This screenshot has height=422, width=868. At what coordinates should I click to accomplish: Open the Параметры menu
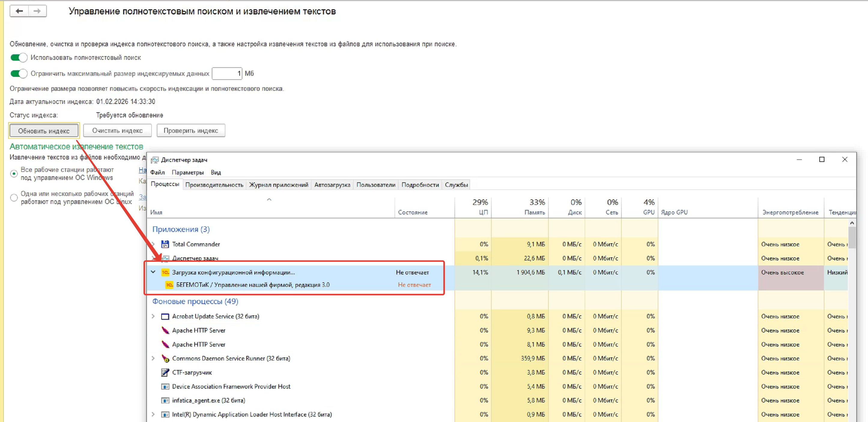[187, 172]
